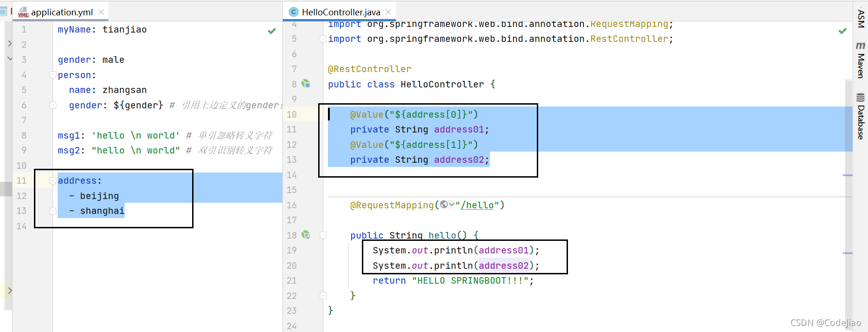Click the inspection checkmark in application.yml editor
Image resolution: width=868 pixels, height=332 pixels.
click(x=272, y=31)
